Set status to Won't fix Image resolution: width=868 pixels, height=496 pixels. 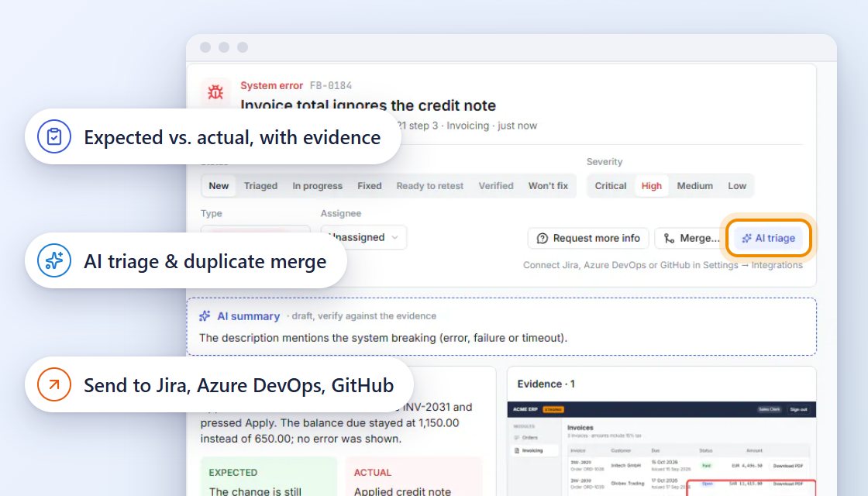tap(548, 186)
